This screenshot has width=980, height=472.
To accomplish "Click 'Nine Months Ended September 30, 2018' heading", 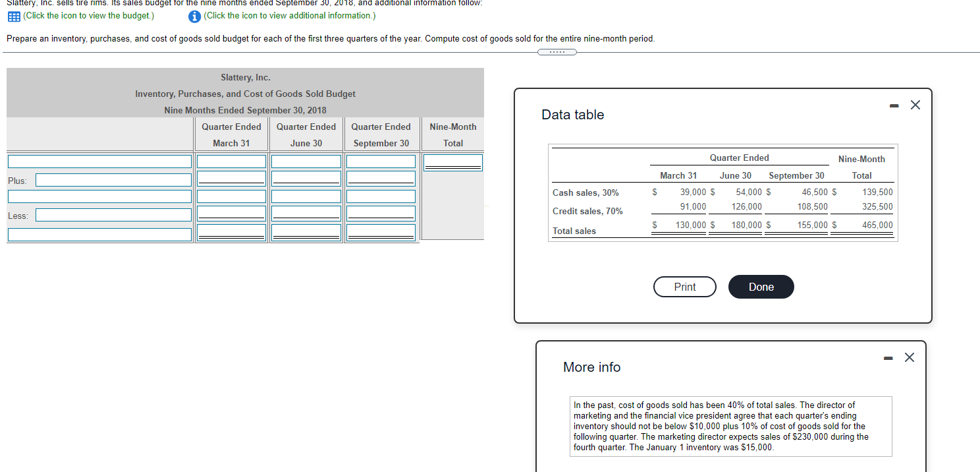I will [245, 110].
